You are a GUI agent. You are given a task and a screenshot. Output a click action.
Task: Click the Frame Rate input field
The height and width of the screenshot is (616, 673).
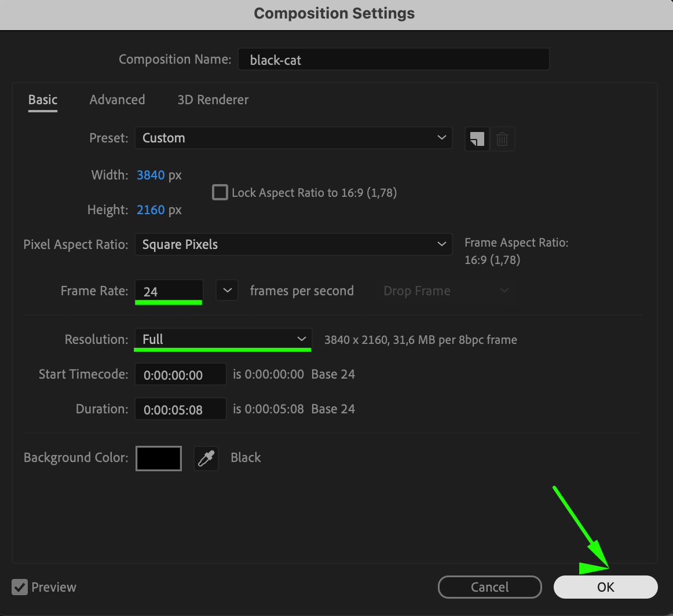[169, 291]
